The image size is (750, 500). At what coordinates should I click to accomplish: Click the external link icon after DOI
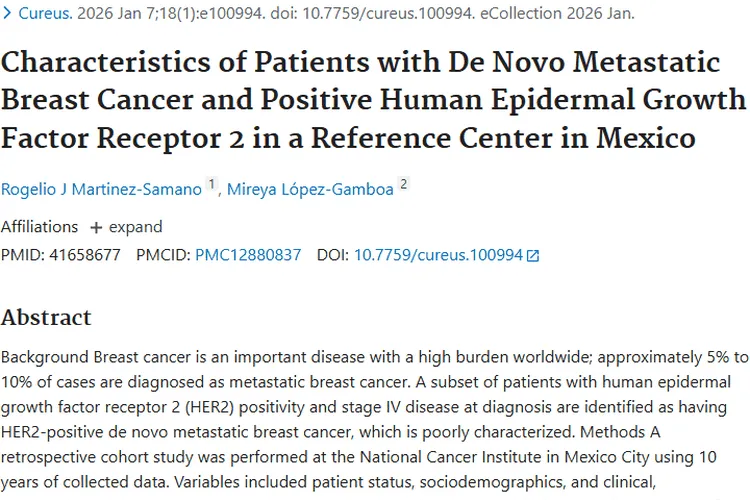(x=533, y=256)
